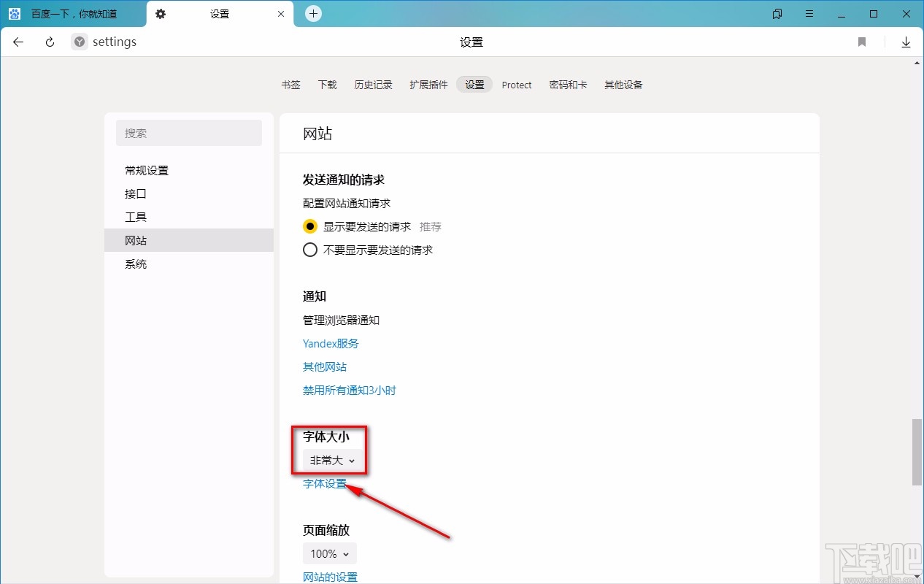Open downloads via the arrow icon
924x584 pixels.
pos(906,42)
